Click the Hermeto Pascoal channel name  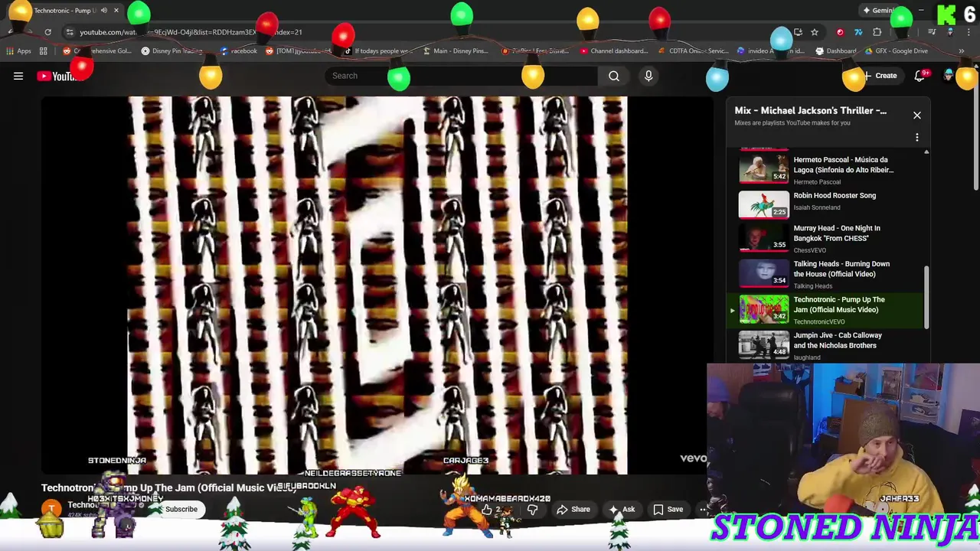816,182
